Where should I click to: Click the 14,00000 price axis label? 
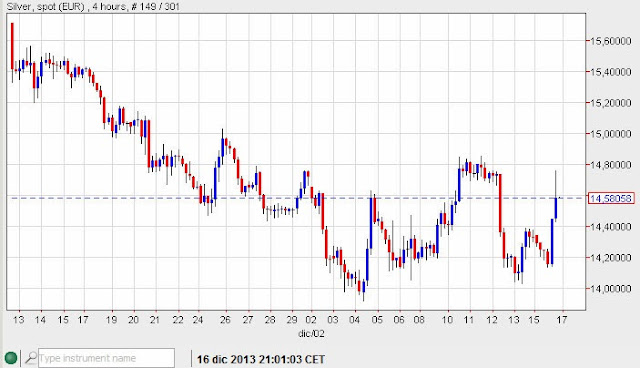point(611,289)
